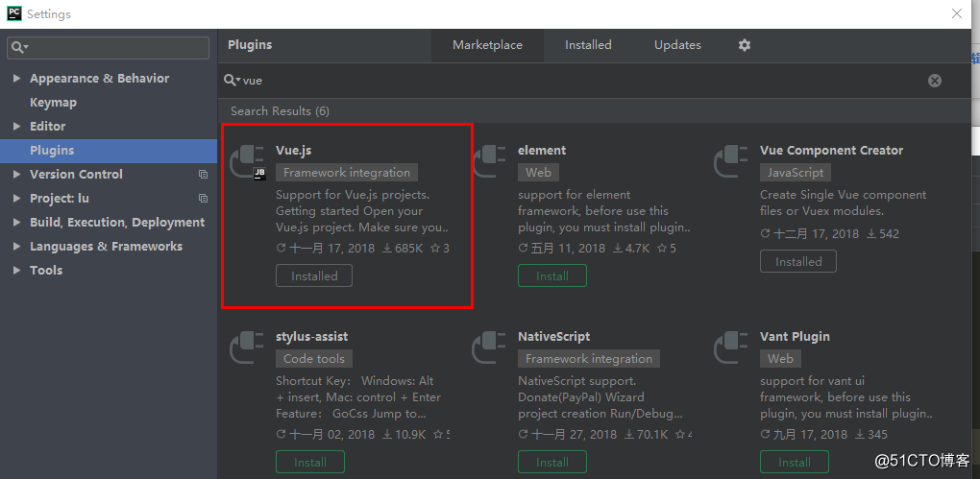
Task: Click the Code tools tag under stylus-assist
Action: (314, 358)
